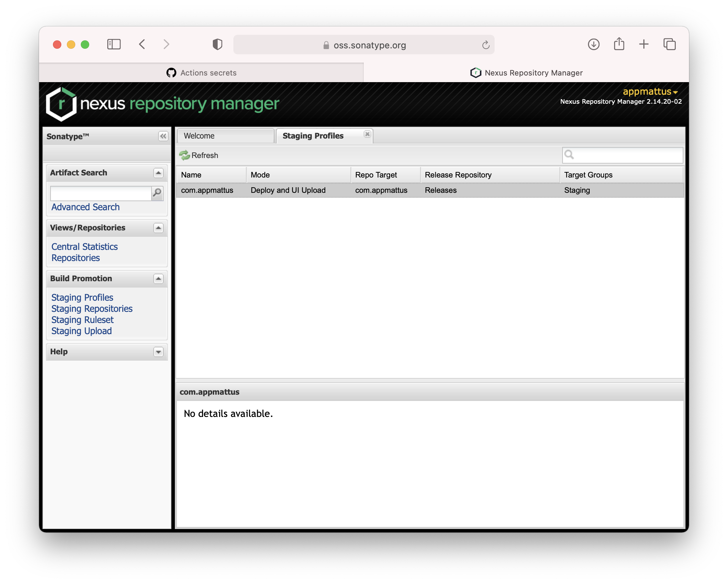Screen dimensions: 728x584
Task: Click inside the profiles search field
Action: tap(624, 155)
